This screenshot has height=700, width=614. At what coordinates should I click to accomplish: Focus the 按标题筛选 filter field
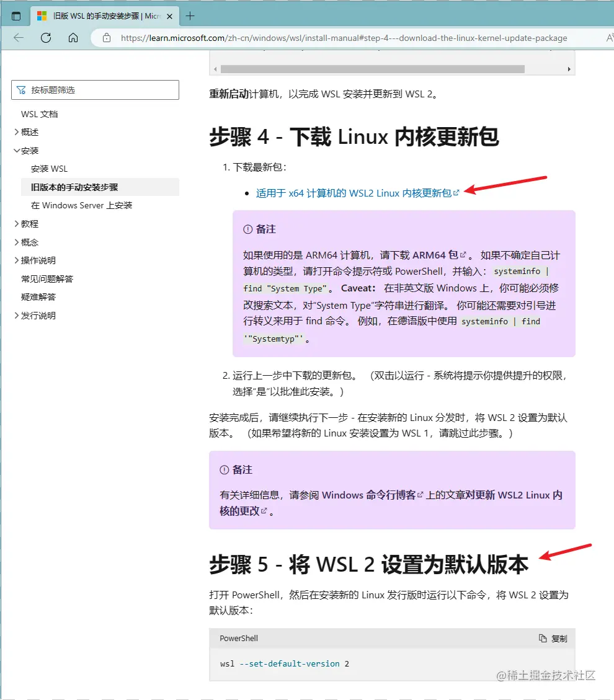[x=95, y=90]
